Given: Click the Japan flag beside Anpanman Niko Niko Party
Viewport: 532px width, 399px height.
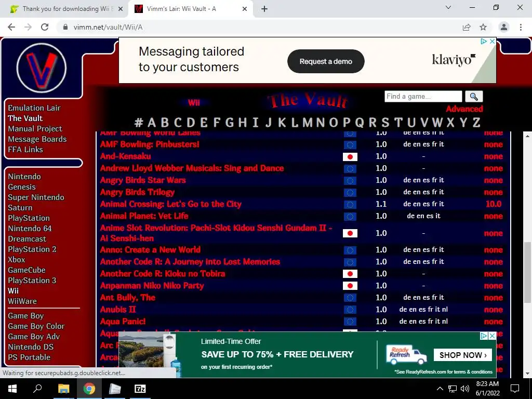Looking at the screenshot, I should (x=350, y=286).
